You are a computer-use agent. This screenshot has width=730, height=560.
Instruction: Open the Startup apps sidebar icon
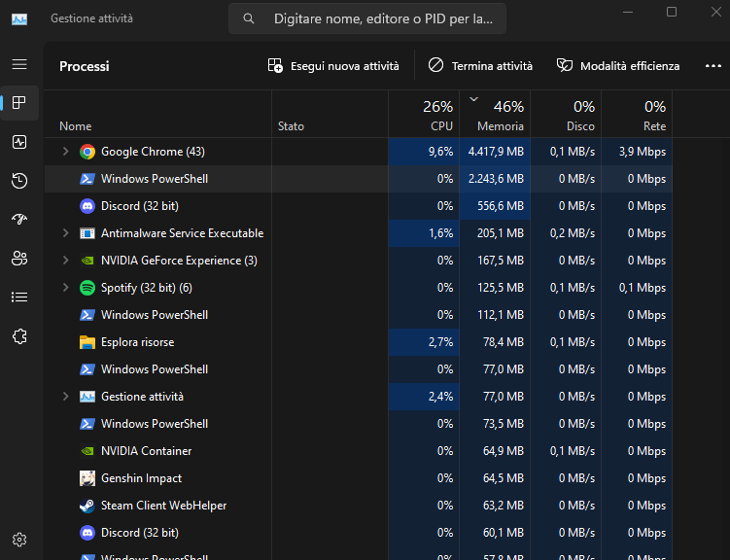(19, 220)
